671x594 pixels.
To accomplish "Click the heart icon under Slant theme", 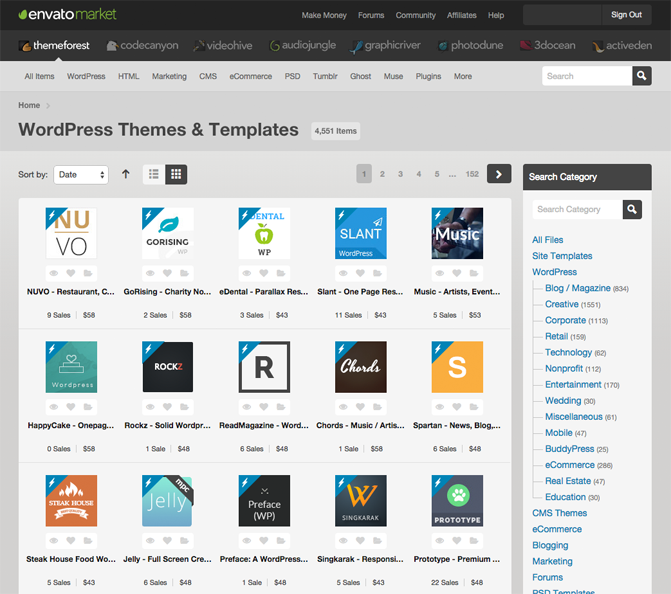I will click(x=361, y=272).
